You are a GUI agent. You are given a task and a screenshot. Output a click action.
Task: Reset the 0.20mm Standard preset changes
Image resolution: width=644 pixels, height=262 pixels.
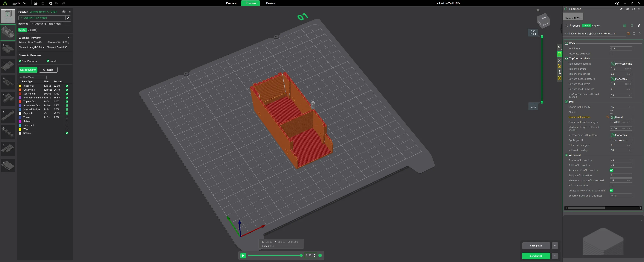coord(628,33)
